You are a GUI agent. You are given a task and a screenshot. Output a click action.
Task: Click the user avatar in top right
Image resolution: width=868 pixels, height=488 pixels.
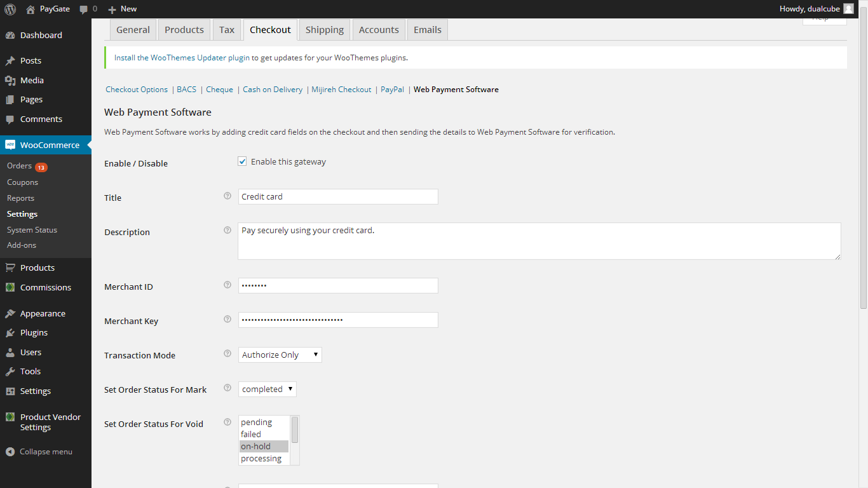848,9
